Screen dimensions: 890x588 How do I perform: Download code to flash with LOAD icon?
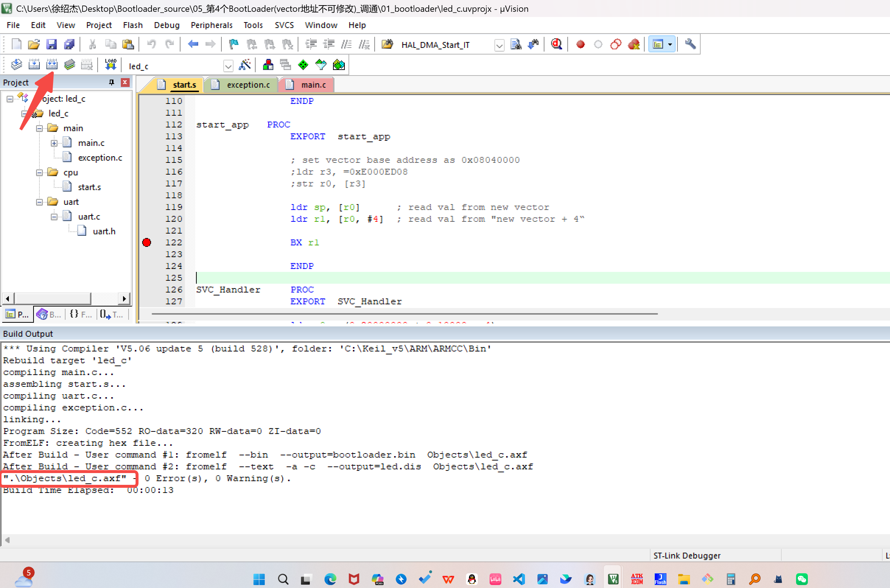[111, 65]
